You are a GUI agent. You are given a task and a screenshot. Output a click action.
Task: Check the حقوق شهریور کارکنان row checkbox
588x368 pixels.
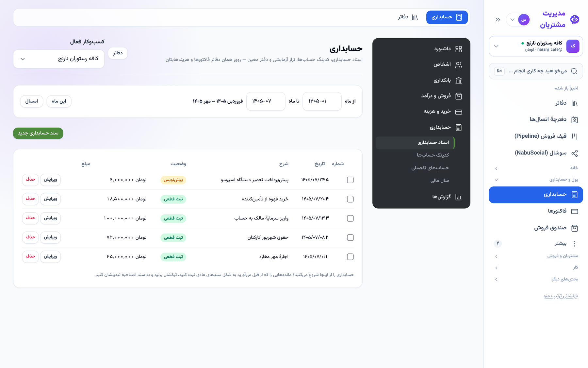[x=350, y=238]
